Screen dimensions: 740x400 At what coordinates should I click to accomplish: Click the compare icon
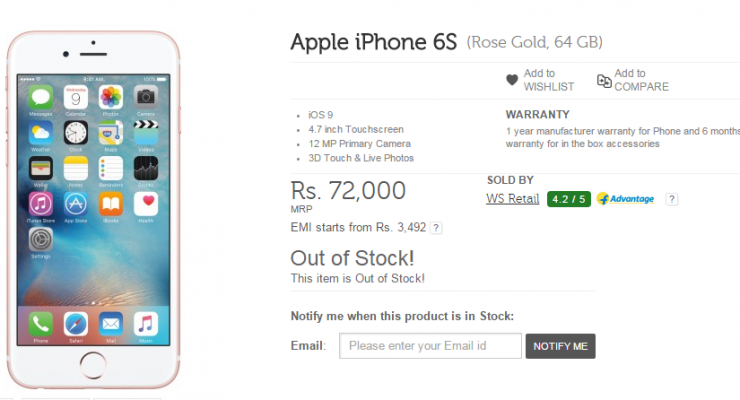[604, 80]
